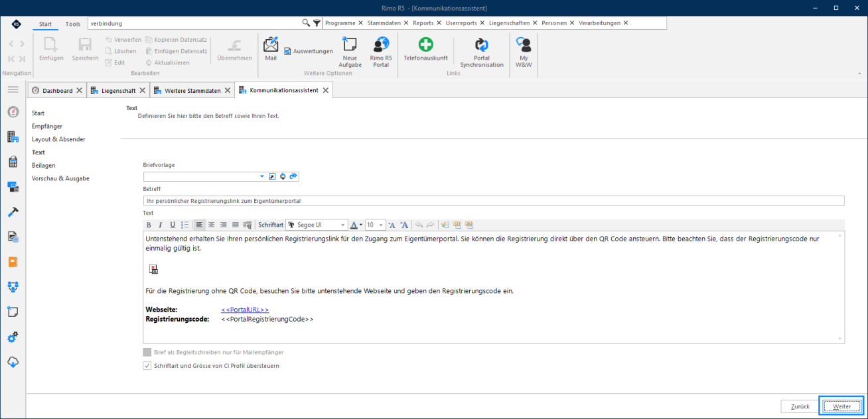
Task: Go to the Empfänger wizard step
Action: 47,126
